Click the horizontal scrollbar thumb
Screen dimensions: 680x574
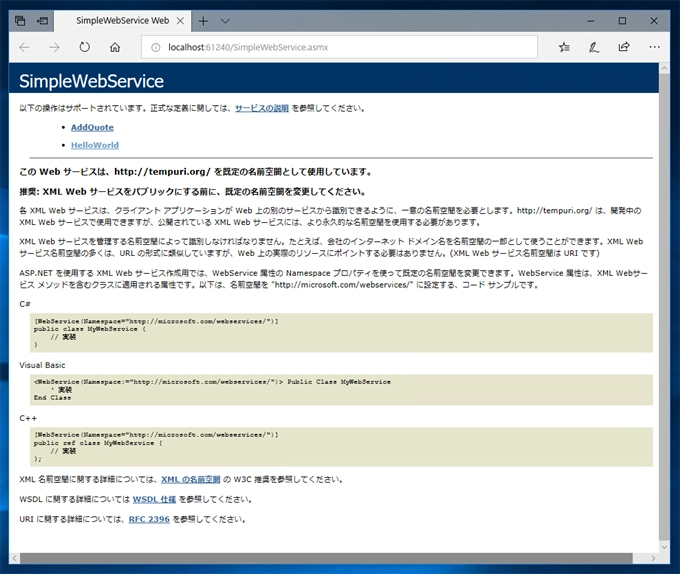point(326,558)
